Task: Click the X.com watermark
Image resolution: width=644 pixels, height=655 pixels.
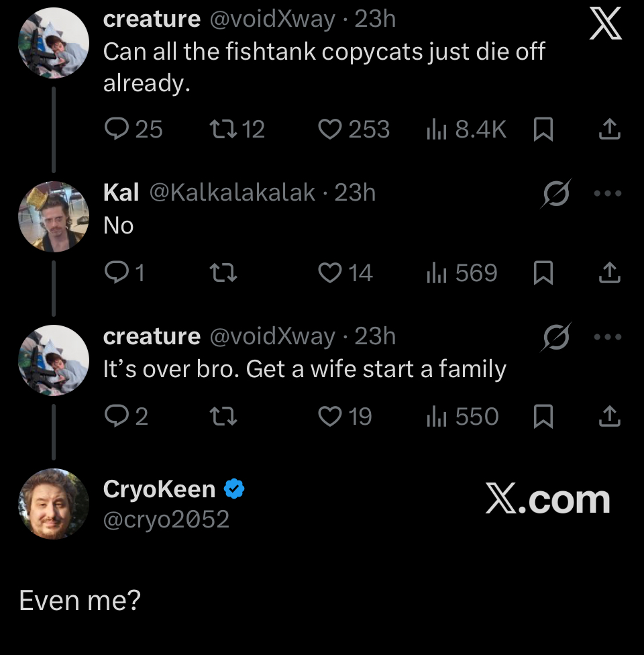Action: pyautogui.click(x=547, y=500)
